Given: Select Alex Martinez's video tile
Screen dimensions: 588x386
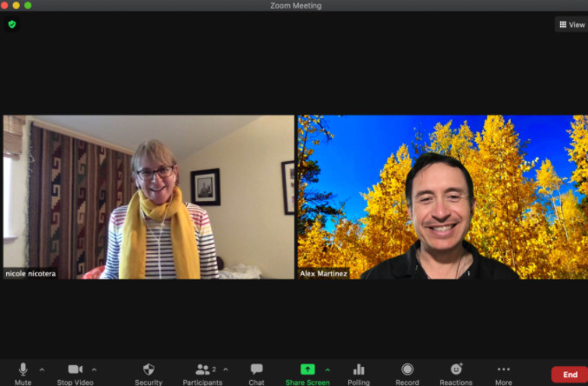Looking at the screenshot, I should point(442,196).
